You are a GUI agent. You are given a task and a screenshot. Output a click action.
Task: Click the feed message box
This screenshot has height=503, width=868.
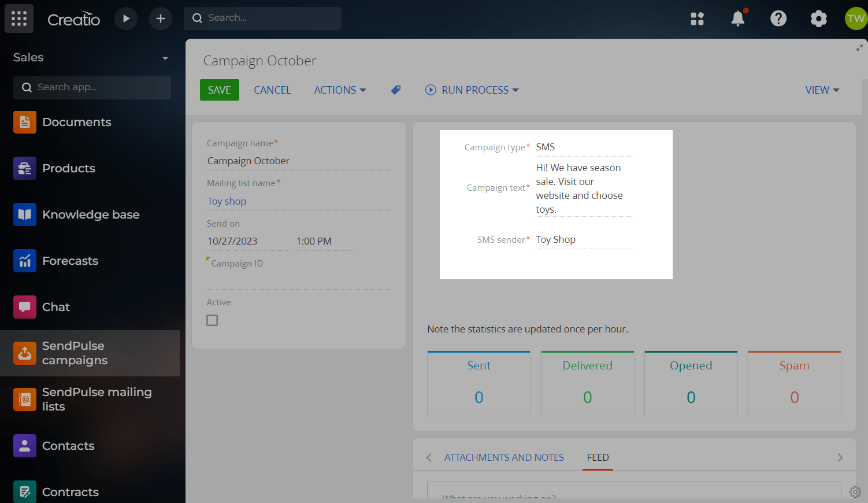tap(634, 490)
